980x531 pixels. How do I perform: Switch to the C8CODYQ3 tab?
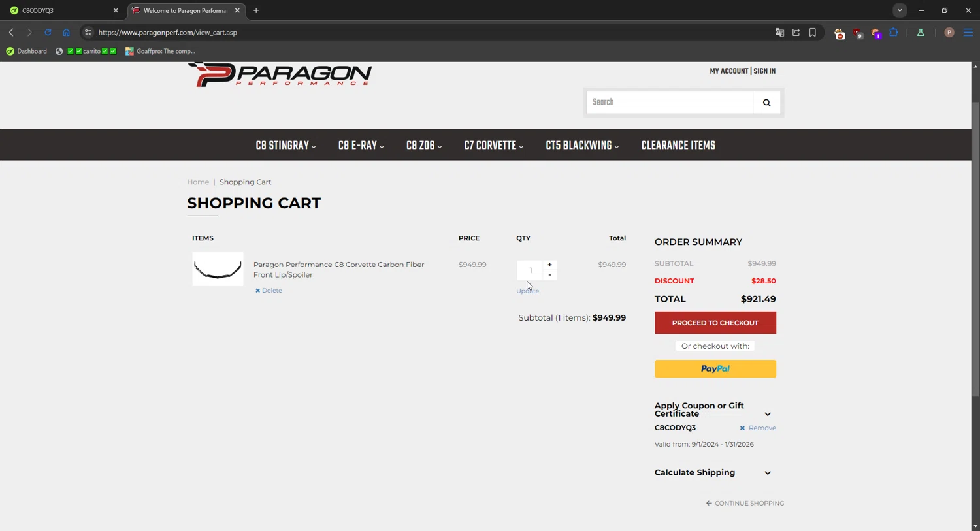[x=61, y=10]
